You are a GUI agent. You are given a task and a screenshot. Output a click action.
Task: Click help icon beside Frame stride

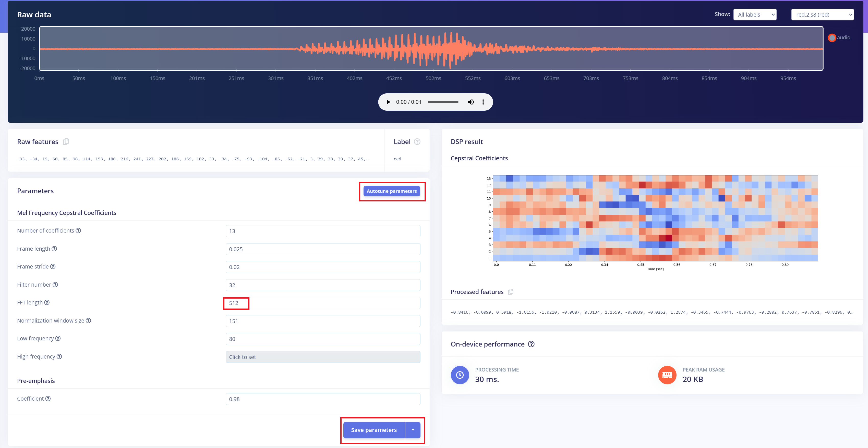click(x=53, y=266)
